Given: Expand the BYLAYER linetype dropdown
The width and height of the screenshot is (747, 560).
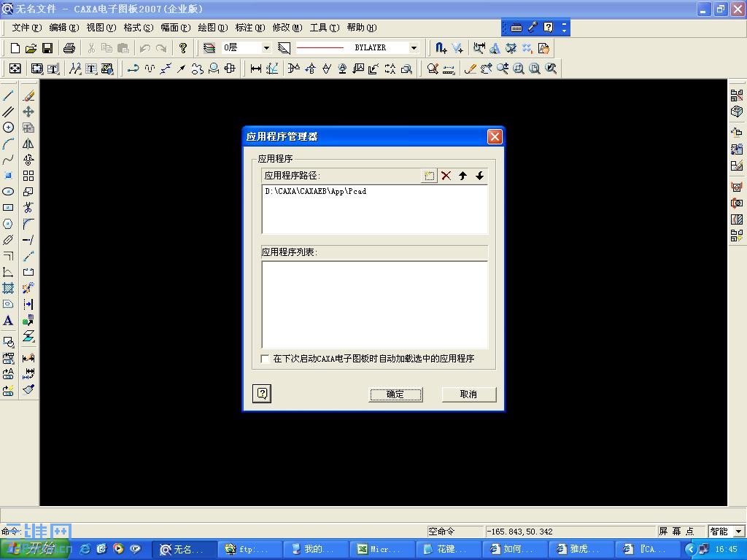Looking at the screenshot, I should (x=414, y=47).
